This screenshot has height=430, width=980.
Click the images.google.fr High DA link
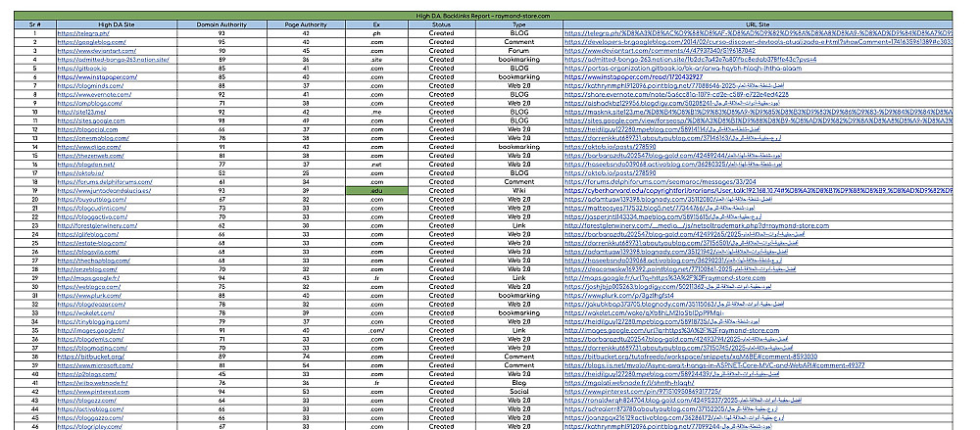pyautogui.click(x=90, y=331)
